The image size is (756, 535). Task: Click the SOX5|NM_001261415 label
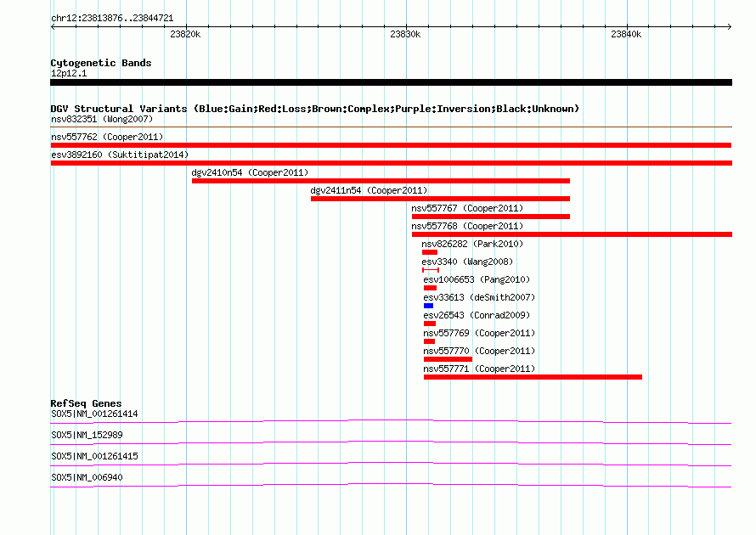(94, 456)
